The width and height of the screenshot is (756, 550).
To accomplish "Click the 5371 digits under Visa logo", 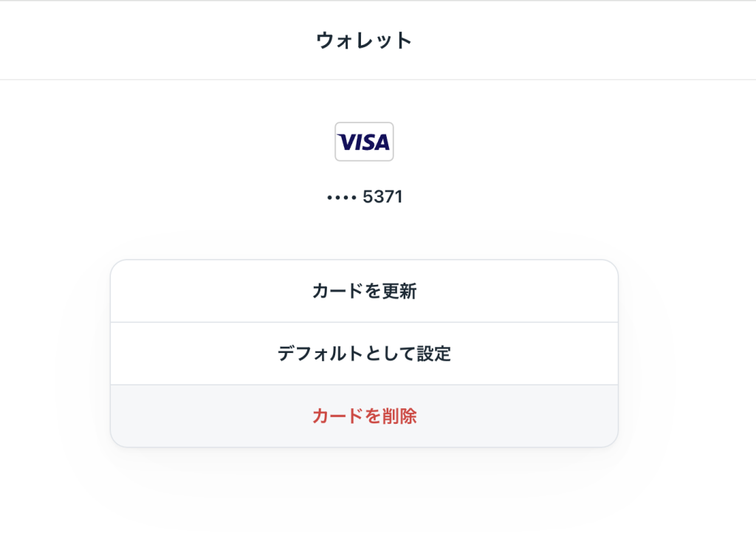I will [x=382, y=197].
